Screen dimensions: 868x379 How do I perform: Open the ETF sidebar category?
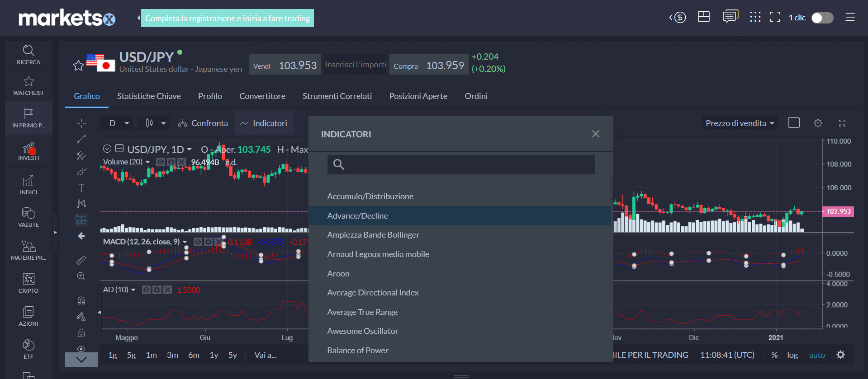click(x=28, y=349)
